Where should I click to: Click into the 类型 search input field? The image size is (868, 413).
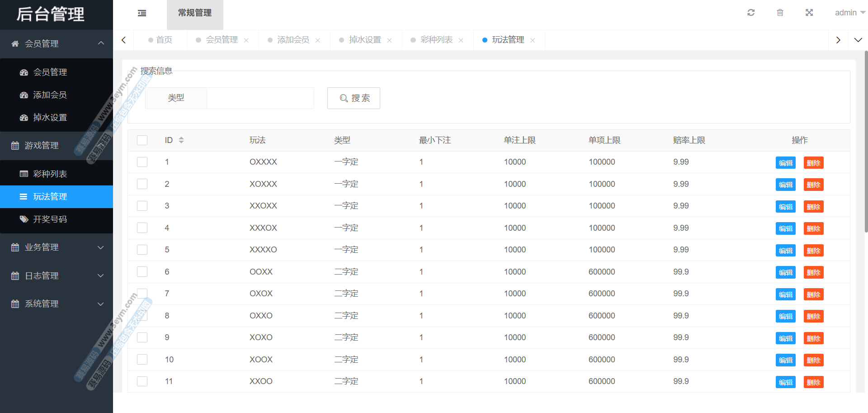(260, 98)
